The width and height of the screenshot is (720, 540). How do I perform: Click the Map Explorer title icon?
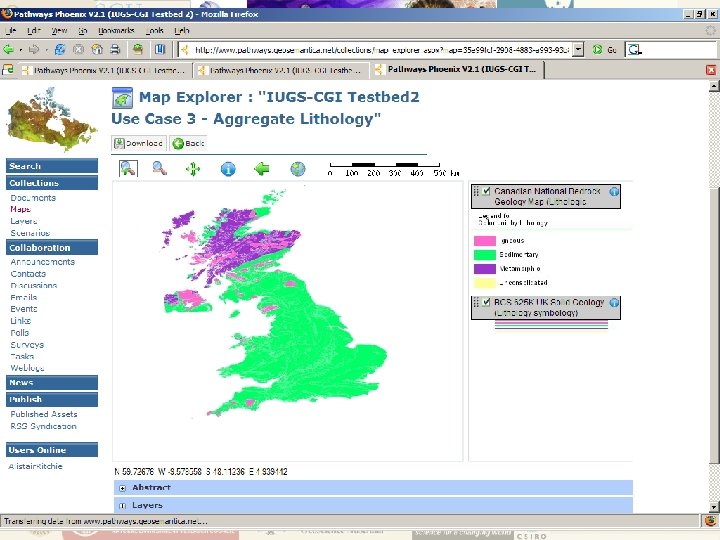coord(122,98)
